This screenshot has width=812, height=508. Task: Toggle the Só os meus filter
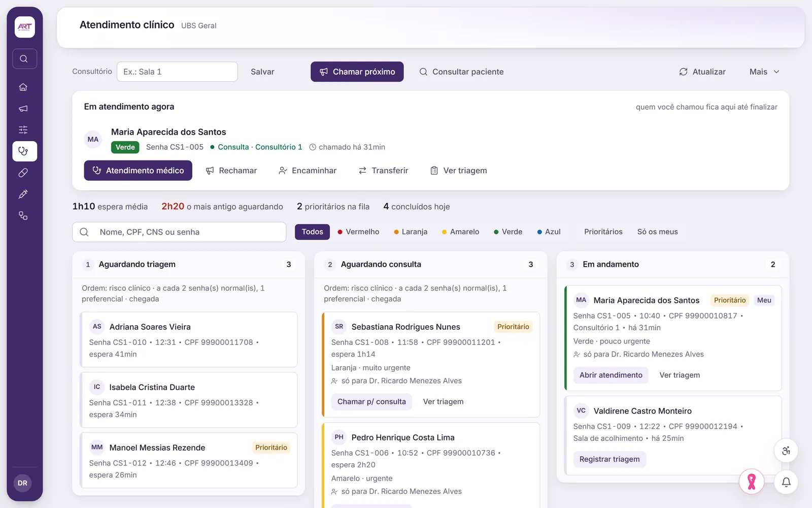coord(657,232)
